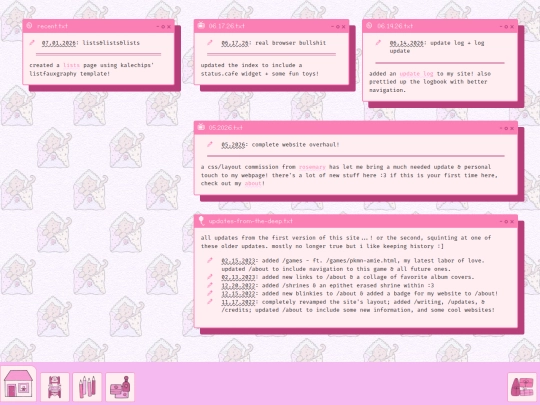Follow the 'update log' link
The image size is (540, 405).
[x=416, y=74]
